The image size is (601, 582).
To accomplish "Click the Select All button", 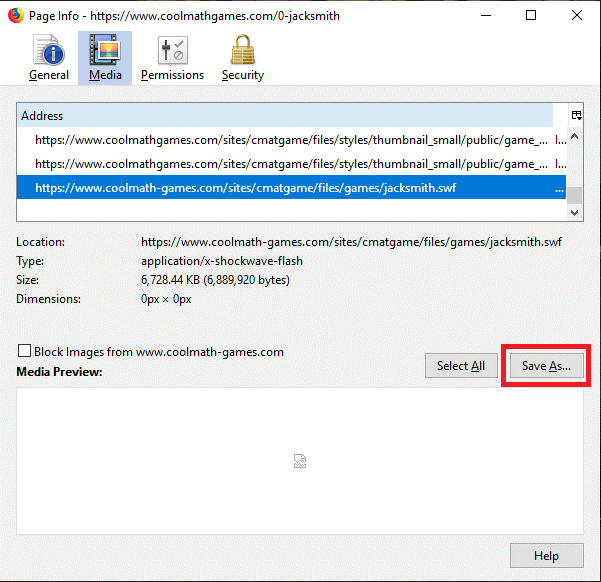I will 461,366.
